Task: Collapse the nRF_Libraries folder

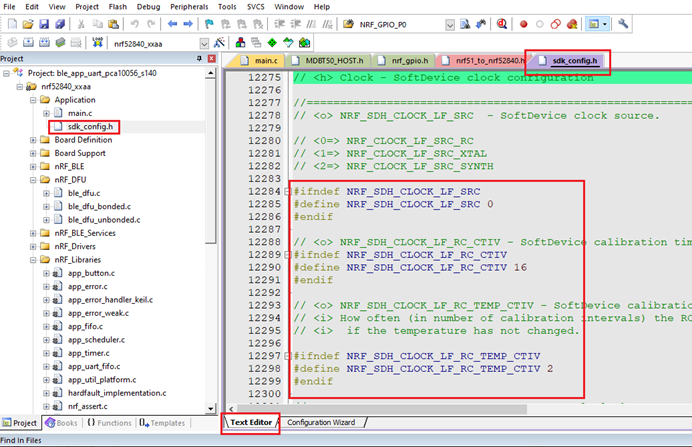Action: coord(33,259)
